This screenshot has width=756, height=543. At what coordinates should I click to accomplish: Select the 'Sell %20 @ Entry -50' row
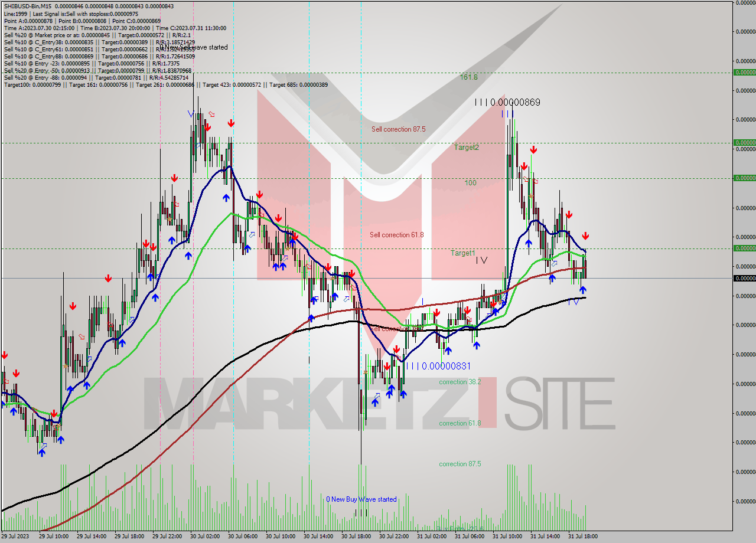[x=97, y=70]
